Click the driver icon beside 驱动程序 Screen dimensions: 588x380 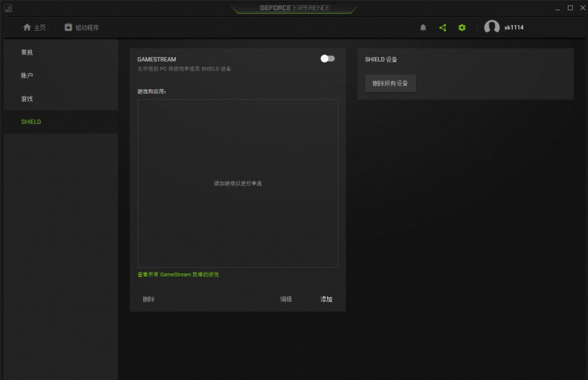67,27
